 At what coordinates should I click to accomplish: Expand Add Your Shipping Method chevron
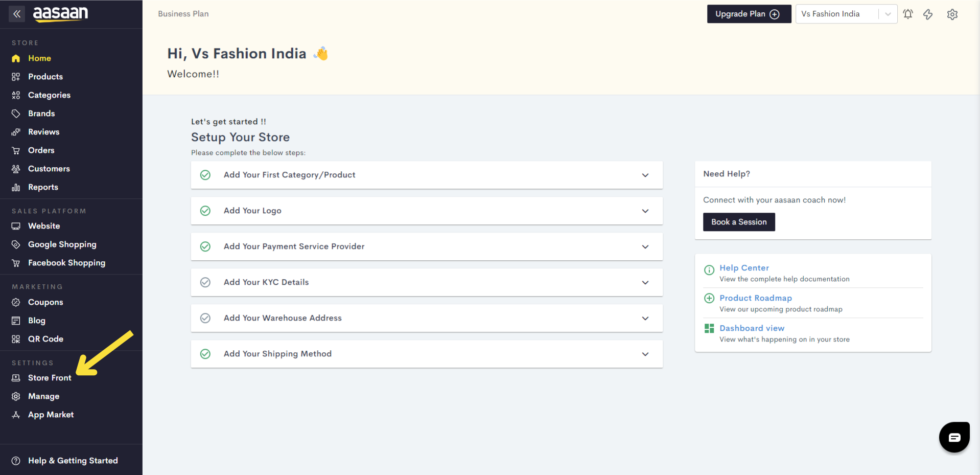pyautogui.click(x=645, y=354)
